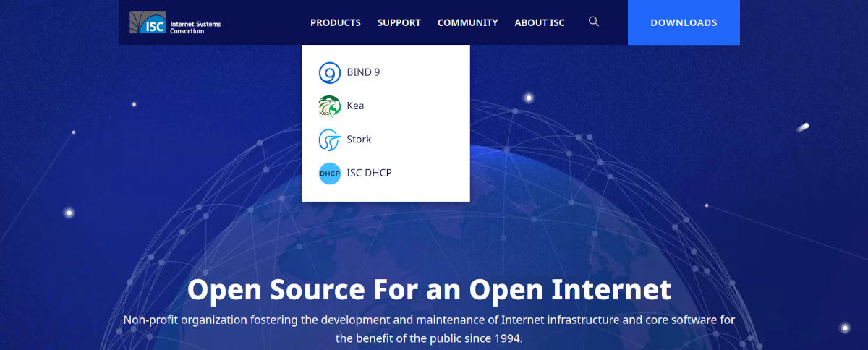Image resolution: width=868 pixels, height=350 pixels.
Task: Choose Stork in the products list
Action: [x=359, y=139]
